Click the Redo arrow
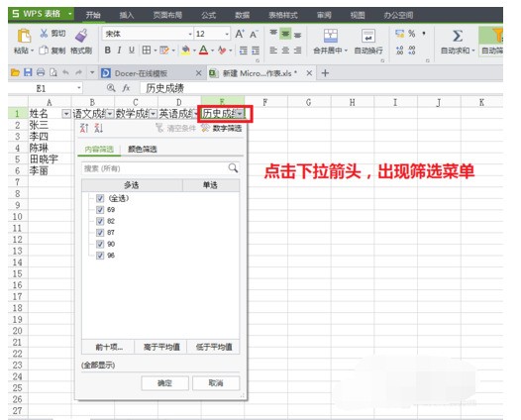 (x=78, y=72)
